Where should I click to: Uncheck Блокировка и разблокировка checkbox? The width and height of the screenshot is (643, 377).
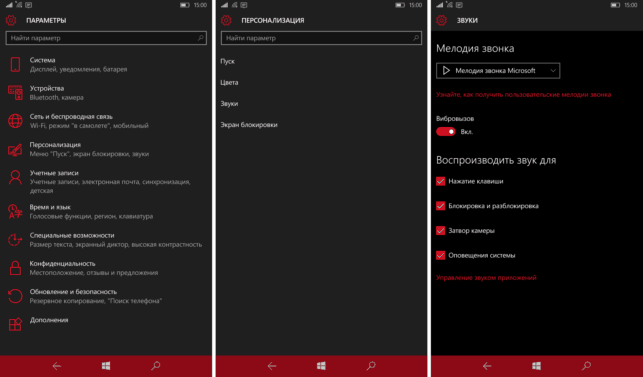(x=440, y=206)
